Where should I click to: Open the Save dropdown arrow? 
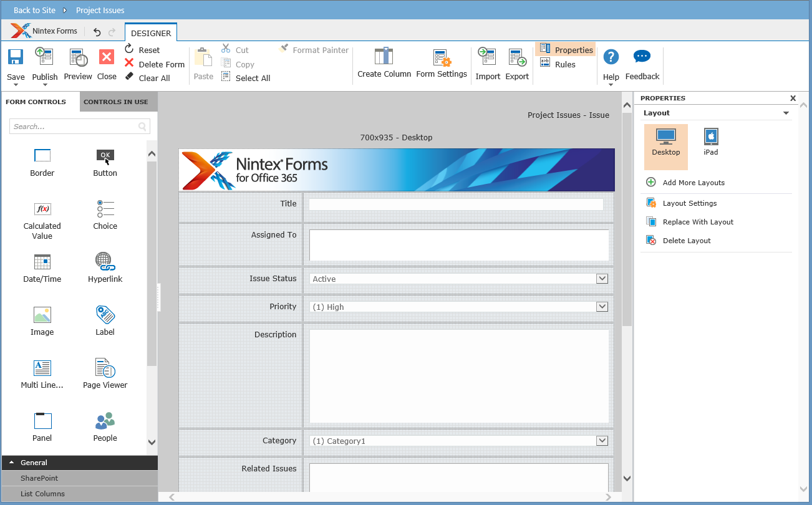coord(16,85)
